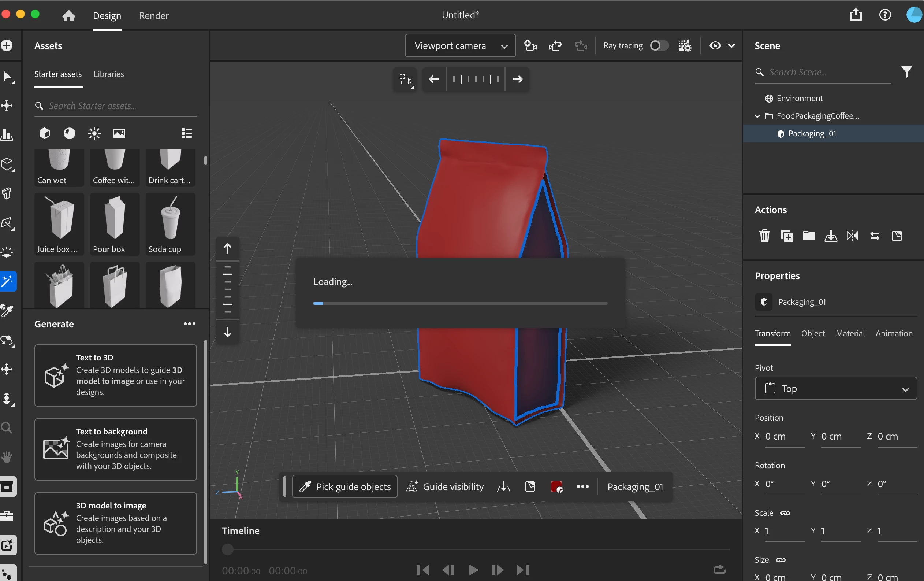Open the share export icon
Screen dimensions: 924x581
tap(855, 15)
